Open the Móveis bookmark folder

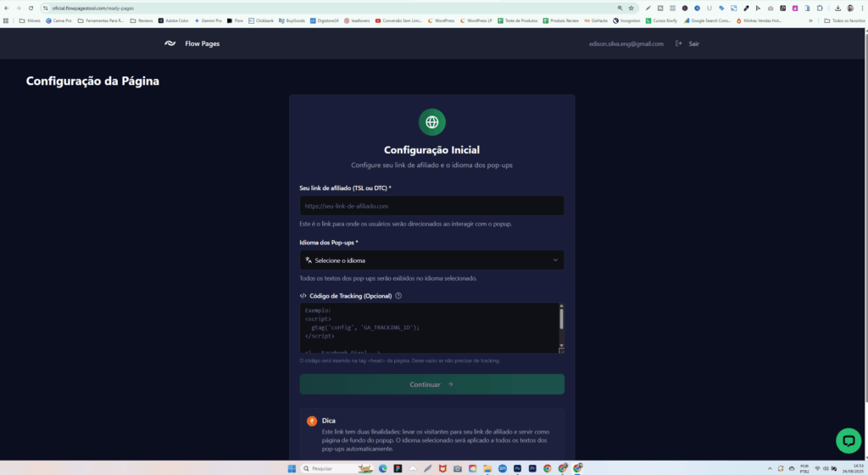click(30, 20)
